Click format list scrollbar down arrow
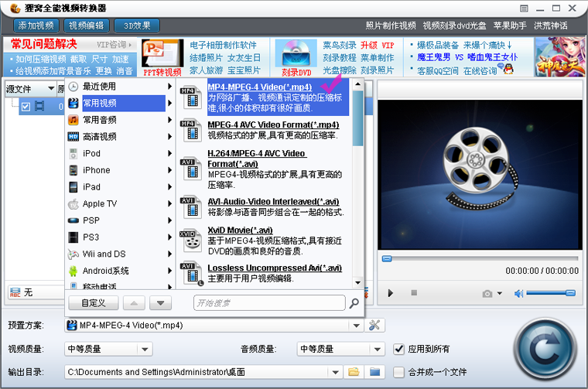This screenshot has height=389, width=588. pos(357,282)
